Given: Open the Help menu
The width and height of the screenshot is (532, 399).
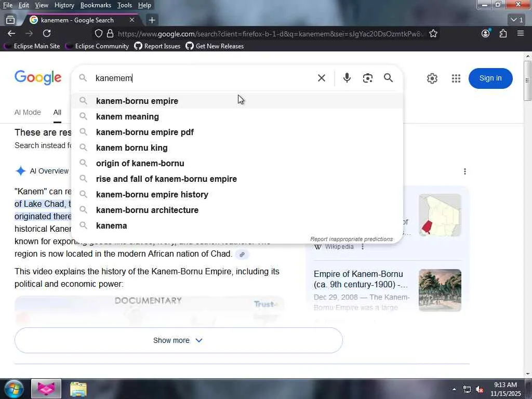Looking at the screenshot, I should point(144,5).
